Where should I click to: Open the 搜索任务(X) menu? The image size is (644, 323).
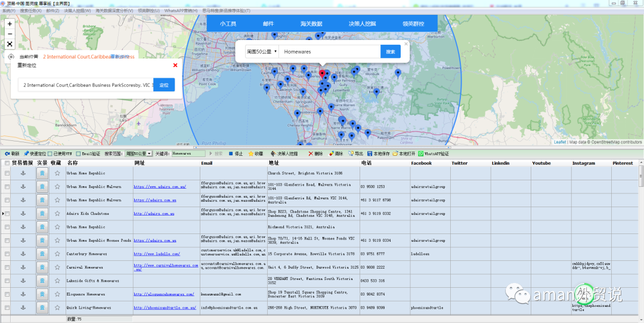[31, 10]
